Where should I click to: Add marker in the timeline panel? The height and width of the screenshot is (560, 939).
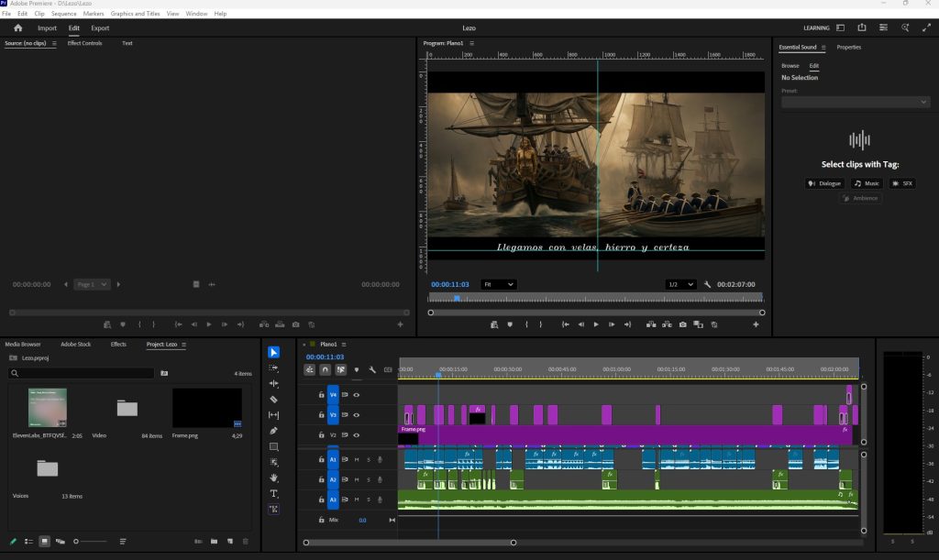pyautogui.click(x=357, y=369)
